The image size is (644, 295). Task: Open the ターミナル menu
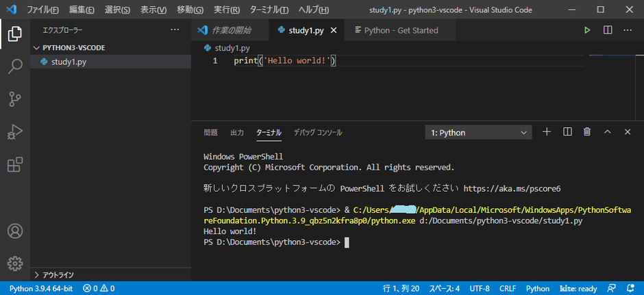[x=269, y=10]
